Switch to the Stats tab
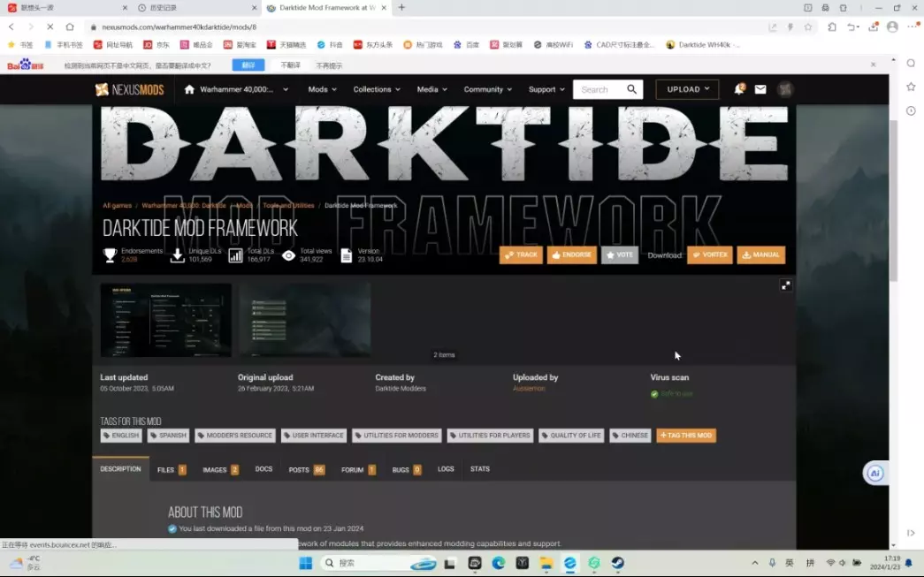The width and height of the screenshot is (924, 577). pos(479,469)
